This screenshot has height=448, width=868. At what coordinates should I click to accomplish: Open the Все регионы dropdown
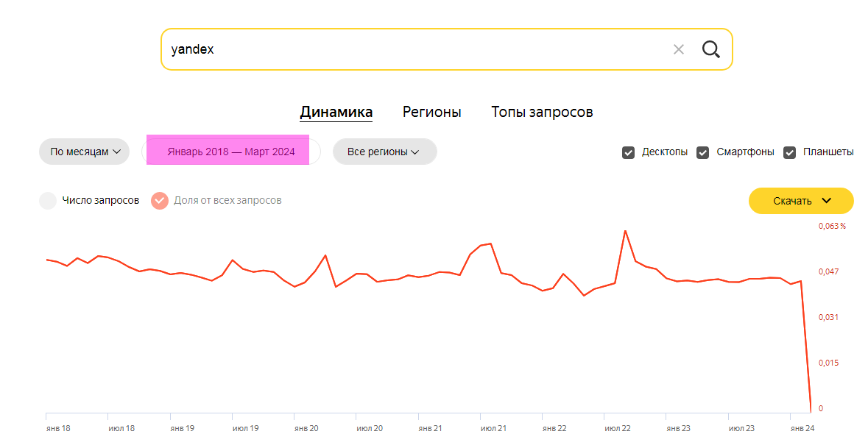tap(385, 152)
